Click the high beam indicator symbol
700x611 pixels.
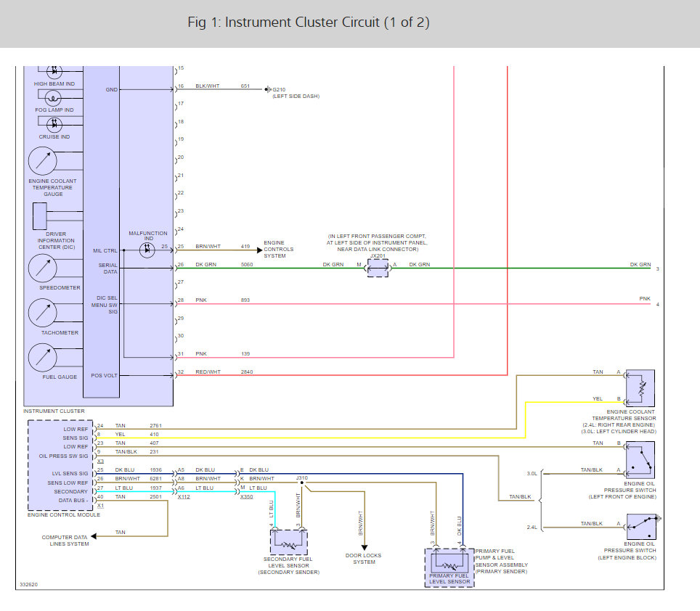coord(54,71)
